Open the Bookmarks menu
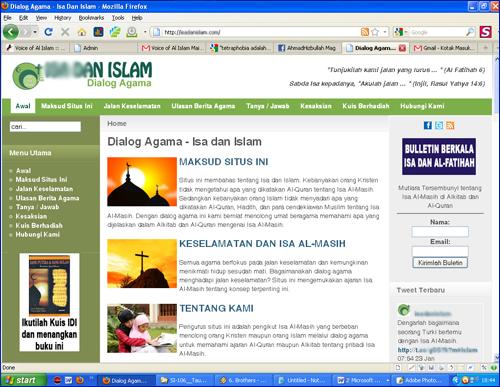Image resolution: width=500 pixels, height=387 pixels. [91, 18]
